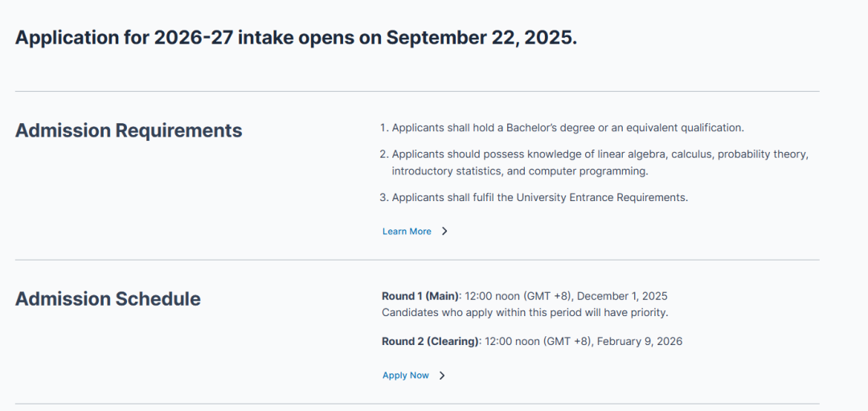Click September 22, 2025 in the heading

[481, 38]
